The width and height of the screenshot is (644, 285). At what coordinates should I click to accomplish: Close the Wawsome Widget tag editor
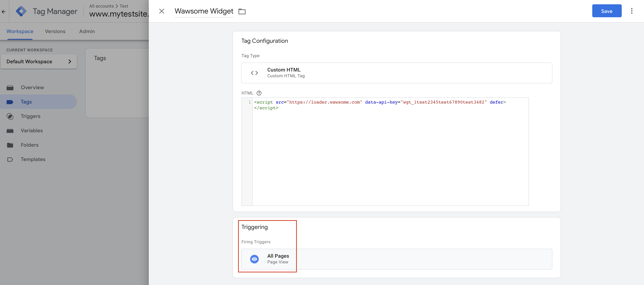click(x=162, y=11)
